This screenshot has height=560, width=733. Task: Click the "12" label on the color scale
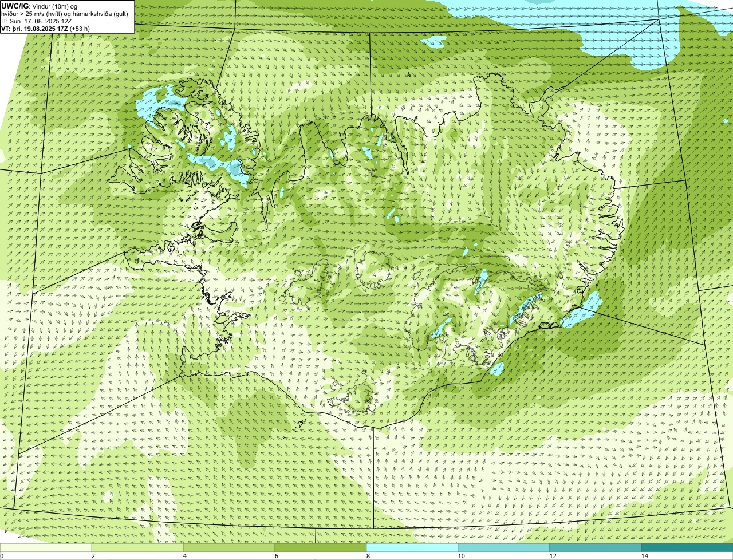553,556
